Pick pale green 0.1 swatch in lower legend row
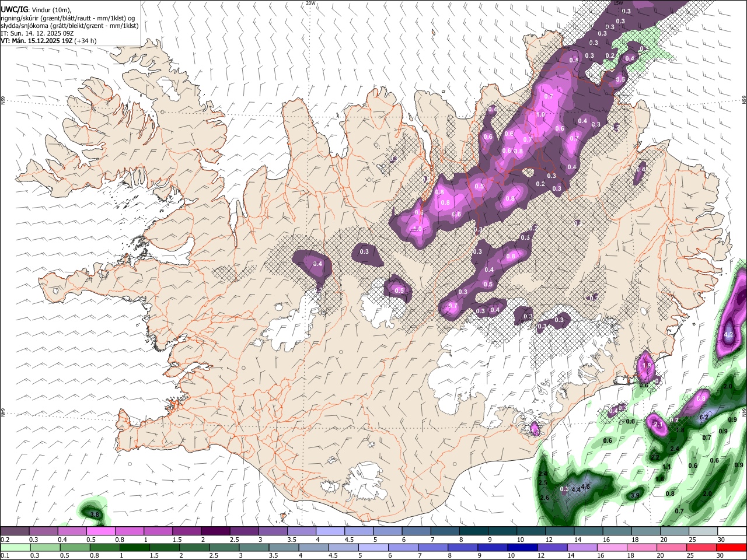Screen dimensions: 747x560 pyautogui.click(x=14, y=547)
